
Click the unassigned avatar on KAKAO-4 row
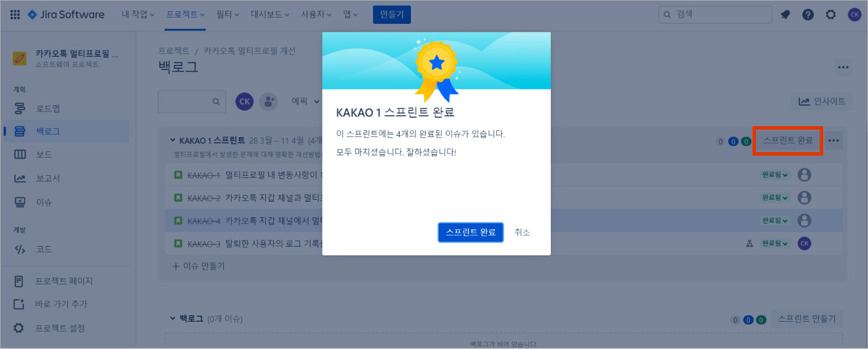[804, 221]
